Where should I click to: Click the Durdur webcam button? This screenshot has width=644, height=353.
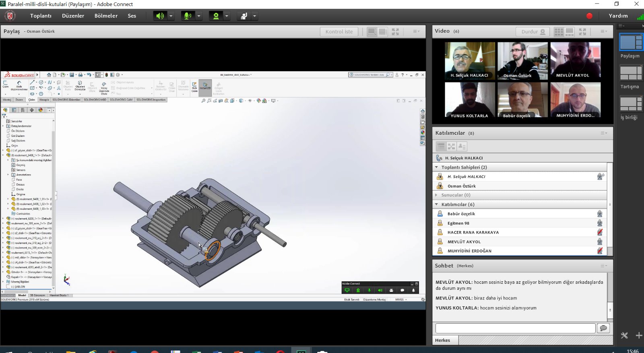533,31
